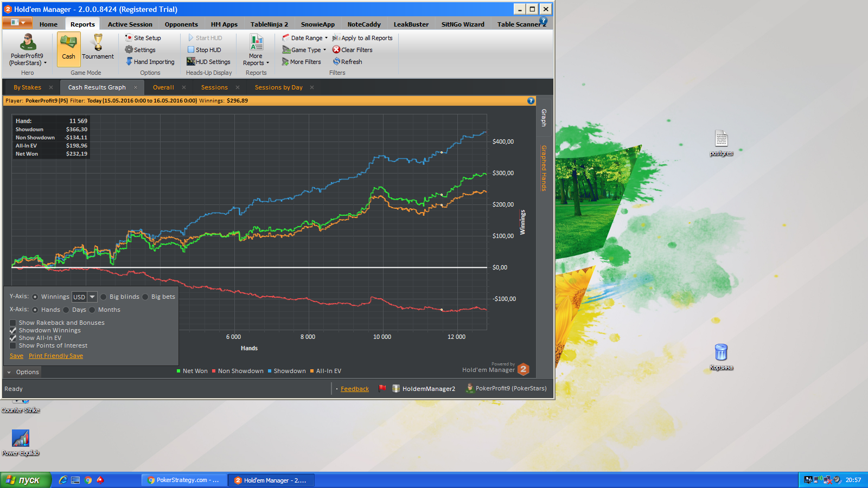Refresh the report data

[347, 62]
